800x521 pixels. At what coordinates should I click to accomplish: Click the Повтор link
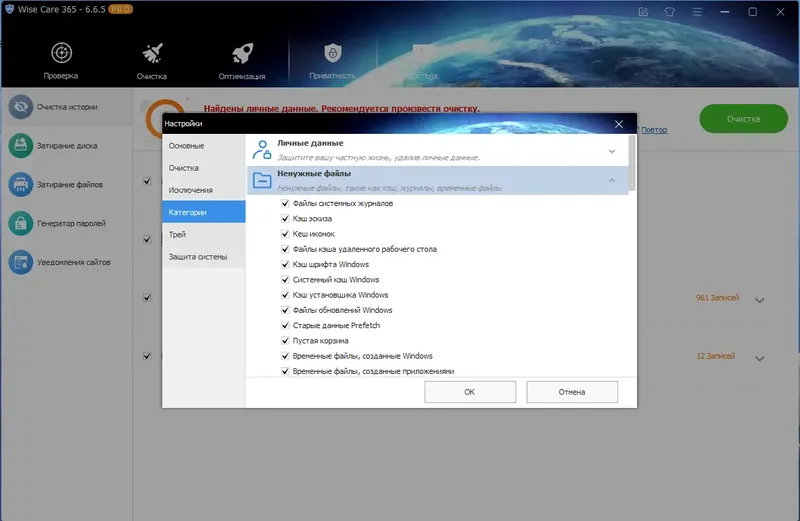[x=654, y=130]
